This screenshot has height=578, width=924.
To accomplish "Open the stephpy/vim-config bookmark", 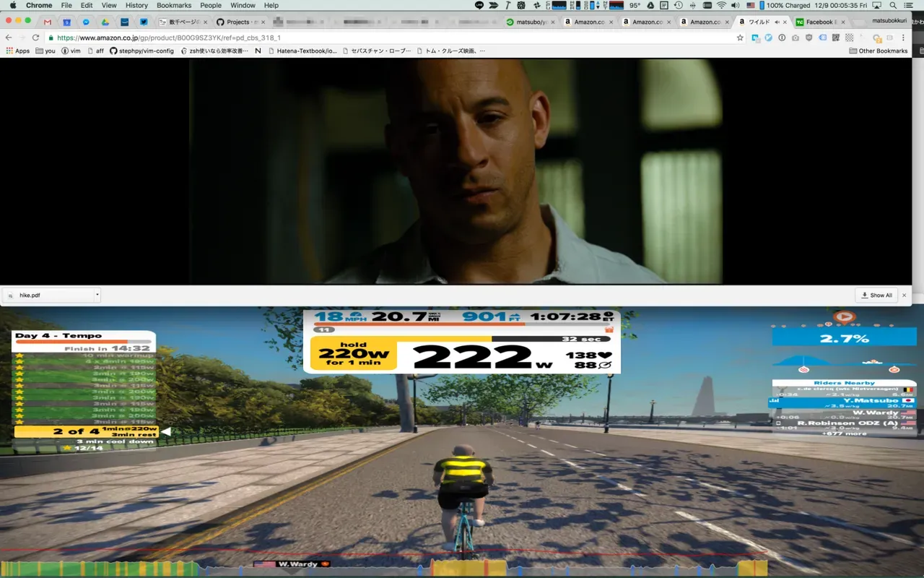I will coord(141,51).
